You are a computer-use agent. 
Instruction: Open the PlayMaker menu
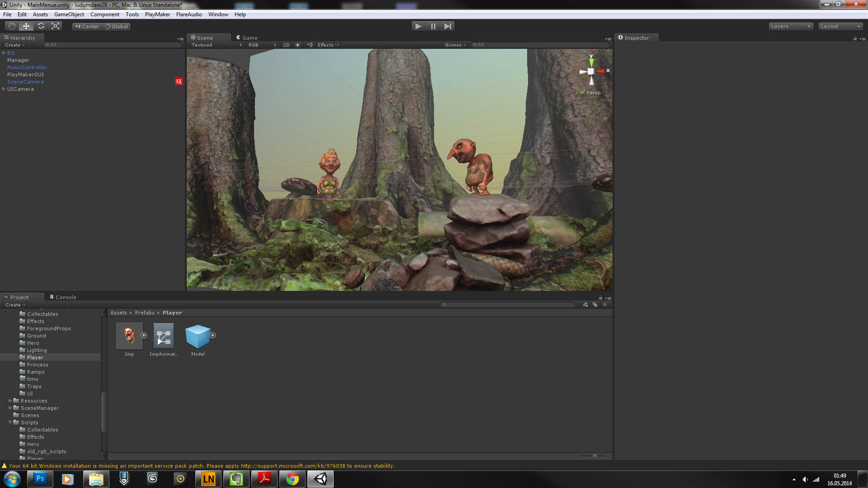157,14
